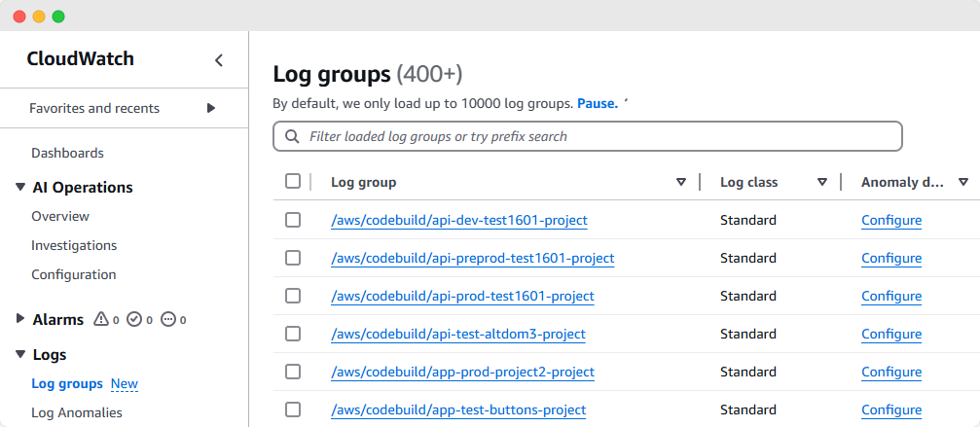Click the Log groups (400+) heading
Image resolution: width=980 pixels, height=427 pixels.
point(368,74)
